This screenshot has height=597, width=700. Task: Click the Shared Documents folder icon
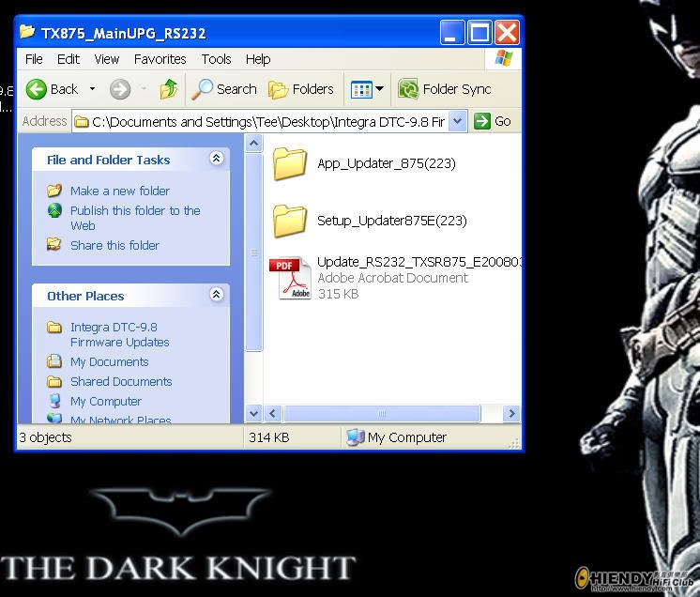click(54, 381)
